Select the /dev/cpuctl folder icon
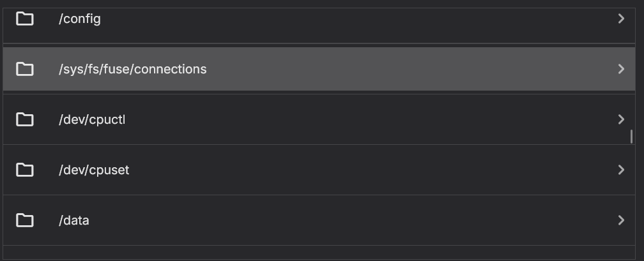Viewport: 644px width, 261px height. pos(25,119)
